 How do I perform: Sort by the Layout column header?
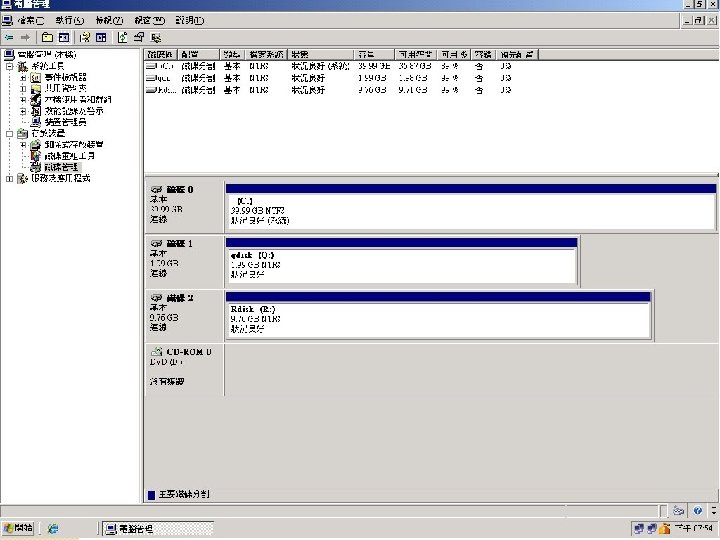[198, 55]
